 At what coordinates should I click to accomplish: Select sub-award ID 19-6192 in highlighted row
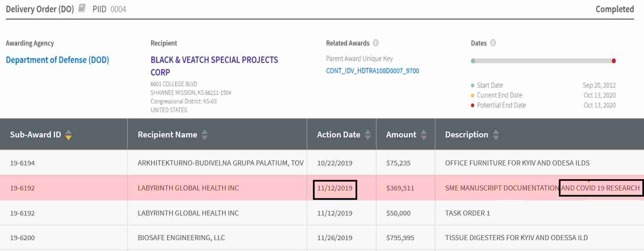pyautogui.click(x=23, y=188)
